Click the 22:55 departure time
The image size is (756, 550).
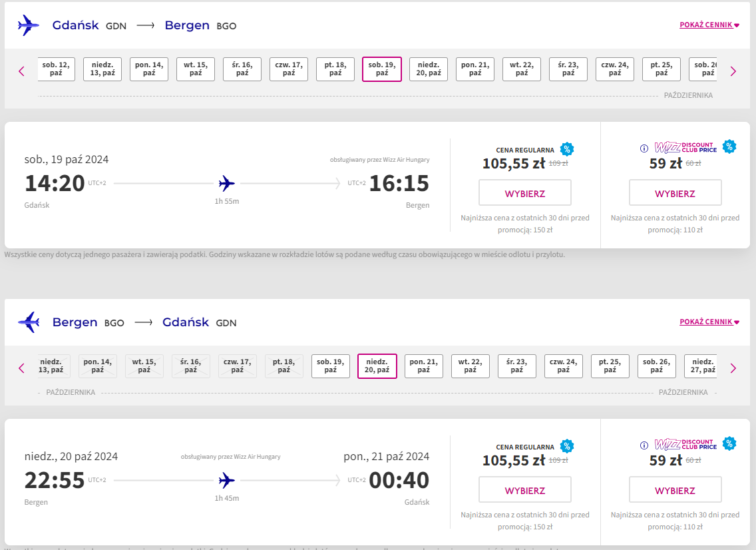[x=55, y=481]
